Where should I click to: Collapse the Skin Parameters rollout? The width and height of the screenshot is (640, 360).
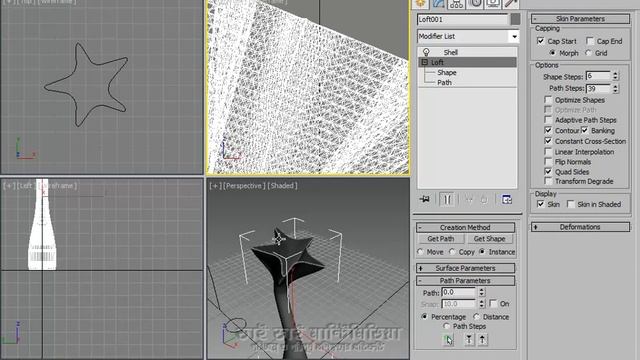point(580,19)
